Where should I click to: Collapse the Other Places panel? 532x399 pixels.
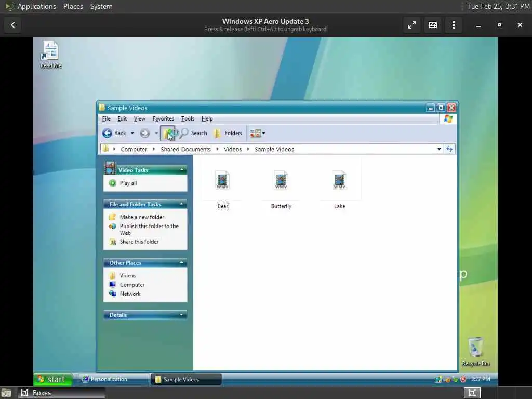pyautogui.click(x=181, y=262)
